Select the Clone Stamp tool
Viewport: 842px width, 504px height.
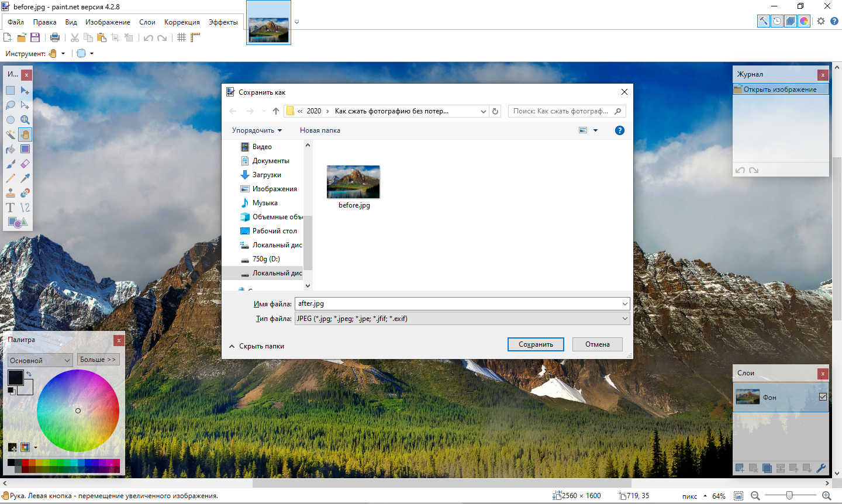coord(11,193)
